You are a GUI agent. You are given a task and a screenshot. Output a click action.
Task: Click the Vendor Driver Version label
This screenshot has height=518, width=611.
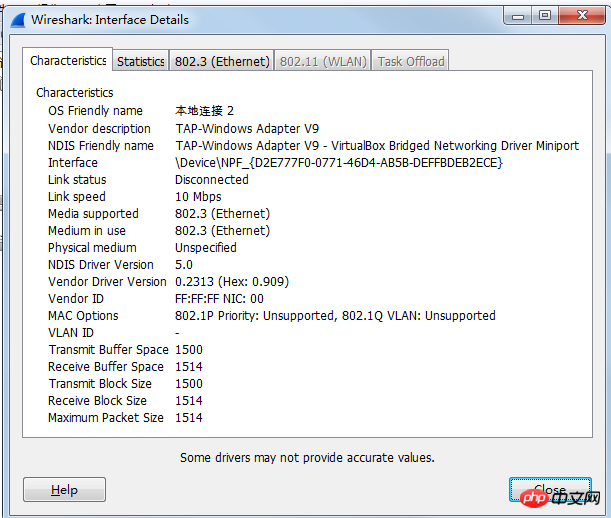pos(107,282)
